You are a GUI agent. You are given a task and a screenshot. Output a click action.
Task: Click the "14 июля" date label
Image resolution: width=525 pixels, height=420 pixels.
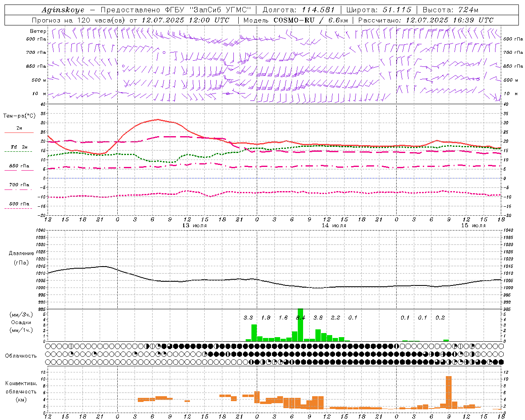coord(334,226)
